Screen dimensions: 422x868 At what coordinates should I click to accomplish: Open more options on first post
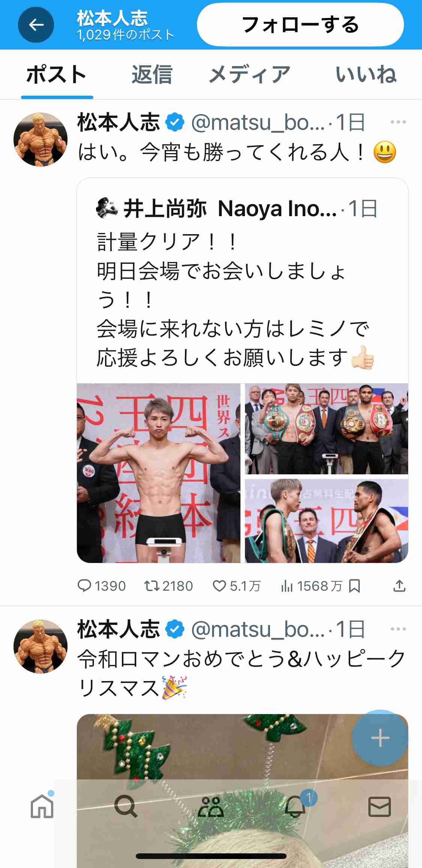(398, 122)
